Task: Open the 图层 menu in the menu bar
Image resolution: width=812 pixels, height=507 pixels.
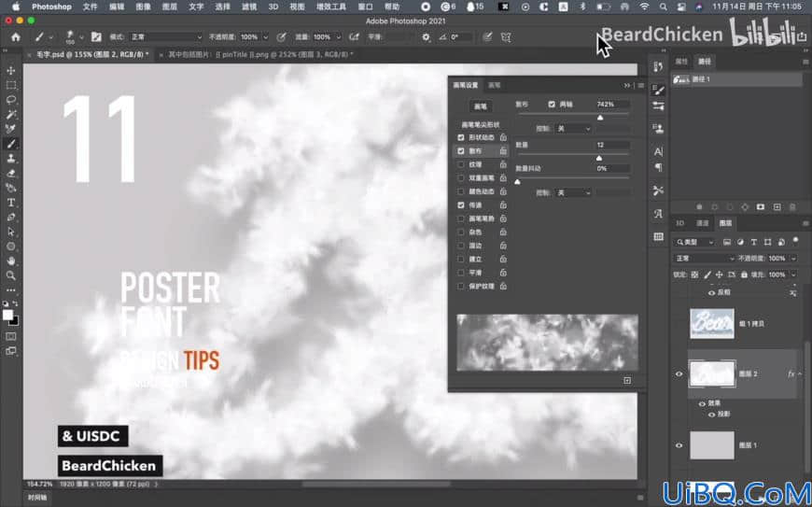Action: (x=169, y=7)
